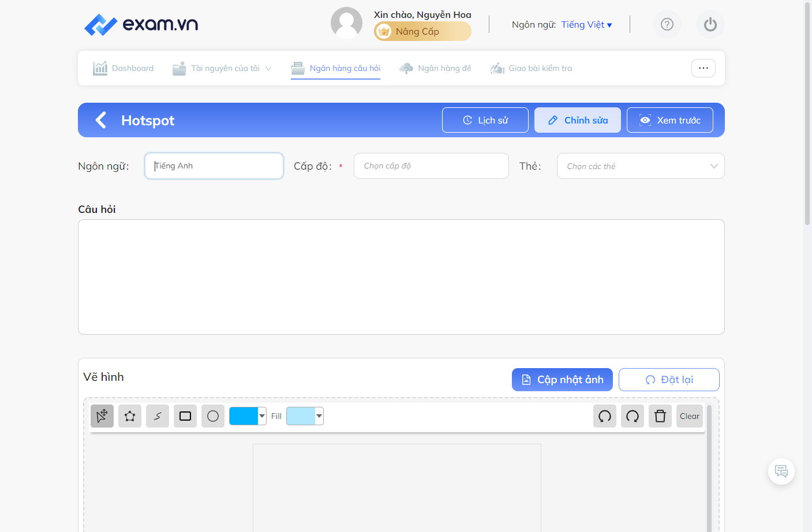Viewport: 812px width, 532px height.
Task: Open the Tiếng Việt language dropdown
Action: [x=586, y=24]
